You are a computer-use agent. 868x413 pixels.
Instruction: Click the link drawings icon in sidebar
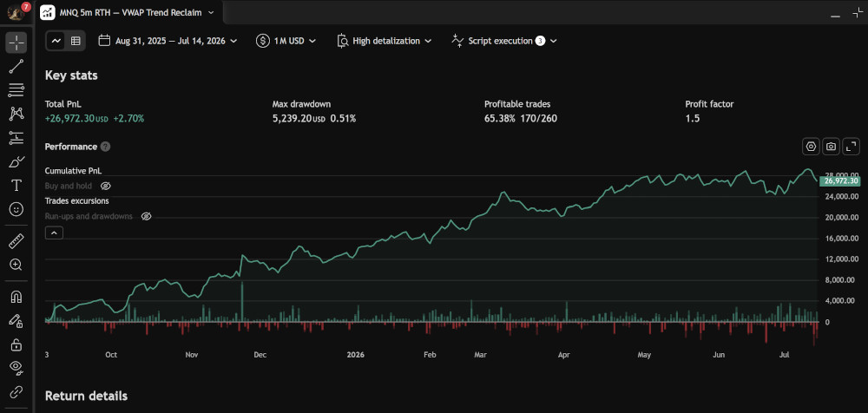point(16,391)
